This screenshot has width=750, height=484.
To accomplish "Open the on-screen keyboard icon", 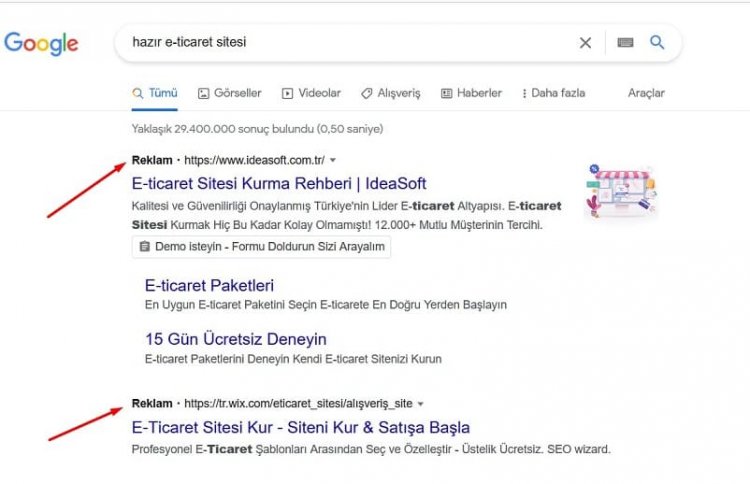I will pyautogui.click(x=625, y=43).
